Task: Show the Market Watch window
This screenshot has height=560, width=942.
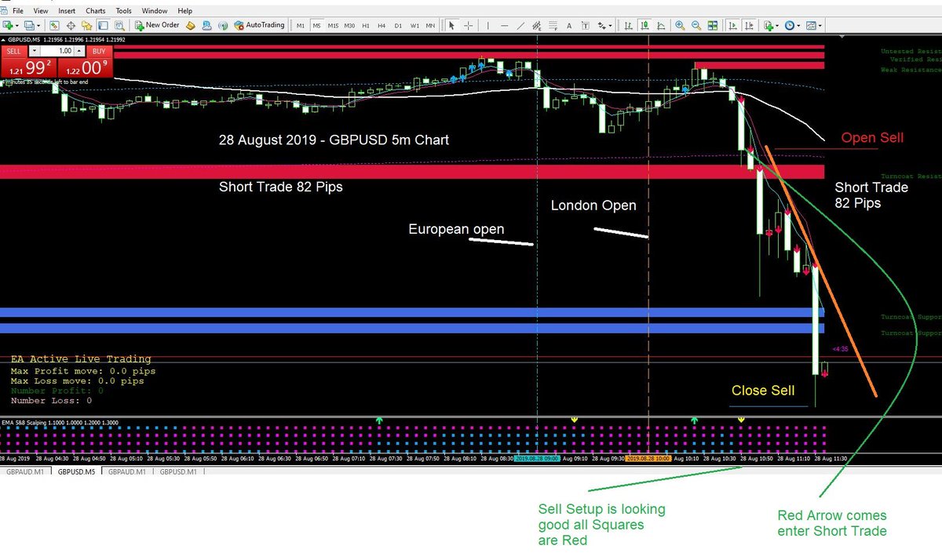Action: click(54, 25)
